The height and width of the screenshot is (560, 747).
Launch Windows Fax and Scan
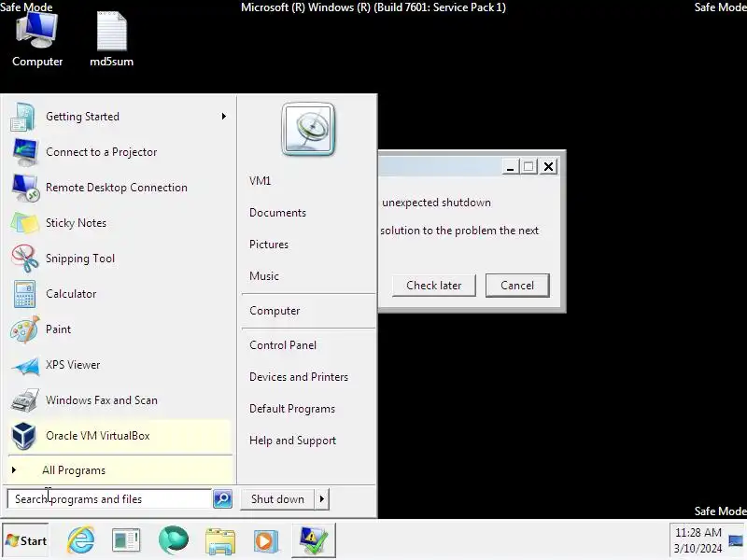tap(120, 400)
